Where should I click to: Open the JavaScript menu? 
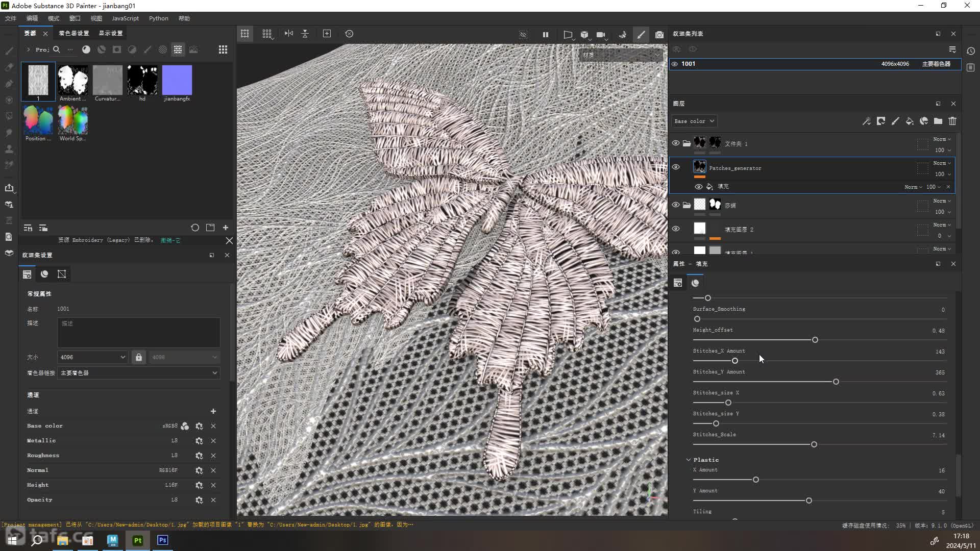125,18
